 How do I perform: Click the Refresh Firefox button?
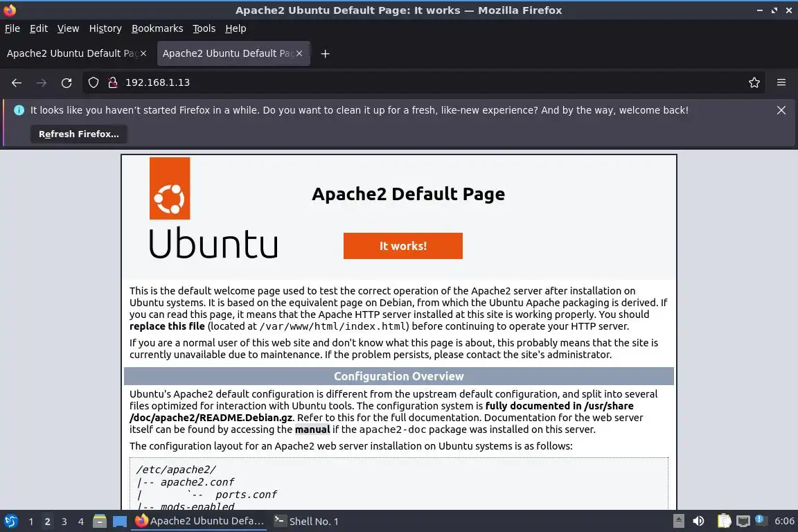[79, 134]
